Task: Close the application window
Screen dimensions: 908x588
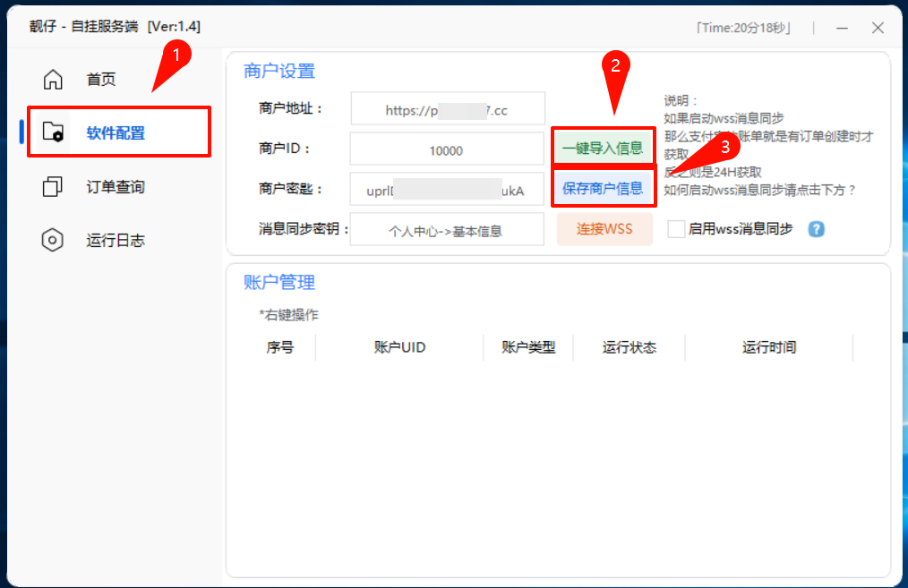Action: click(878, 28)
